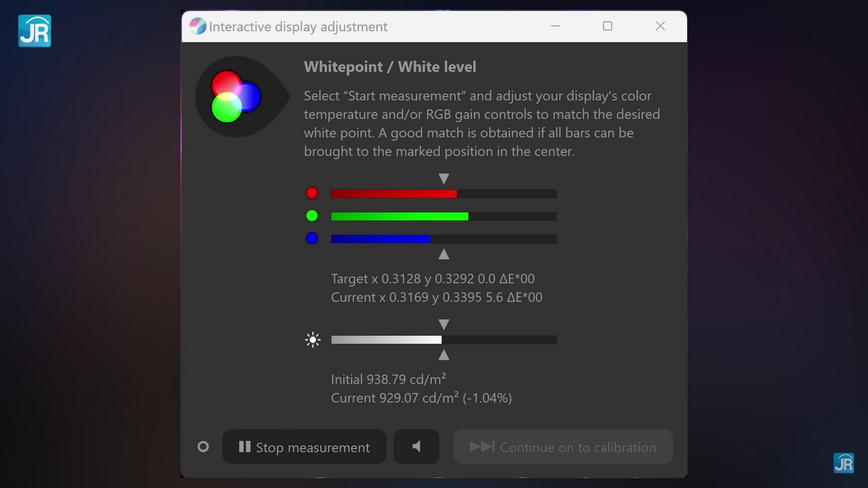Image resolution: width=868 pixels, height=488 pixels.
Task: Click the blue gain level bar
Action: 443,239
